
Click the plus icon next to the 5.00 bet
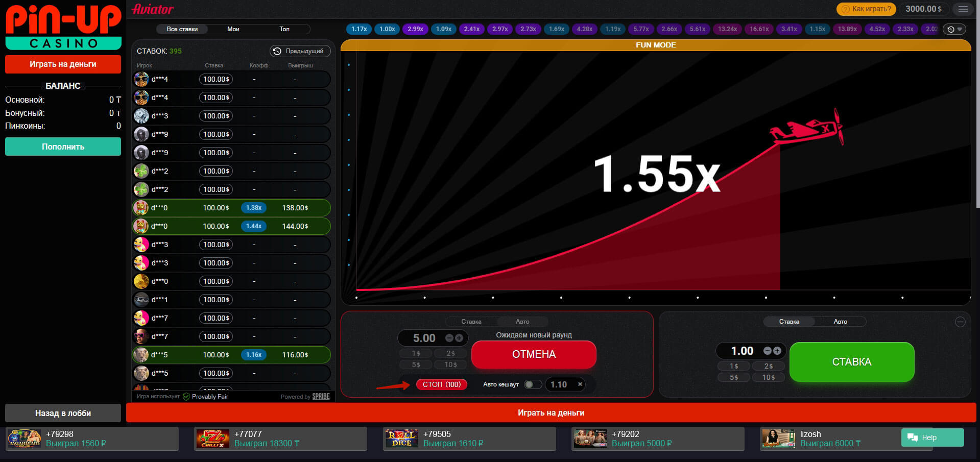pos(459,338)
